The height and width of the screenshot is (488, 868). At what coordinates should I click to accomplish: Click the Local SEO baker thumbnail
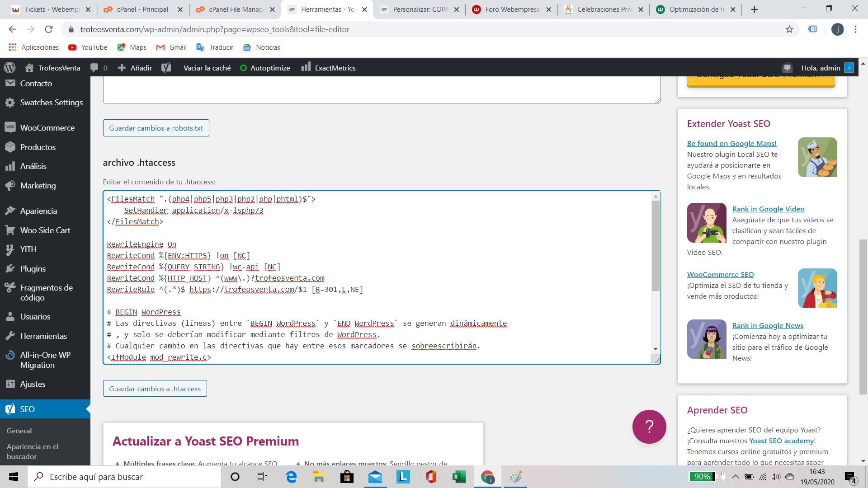817,157
